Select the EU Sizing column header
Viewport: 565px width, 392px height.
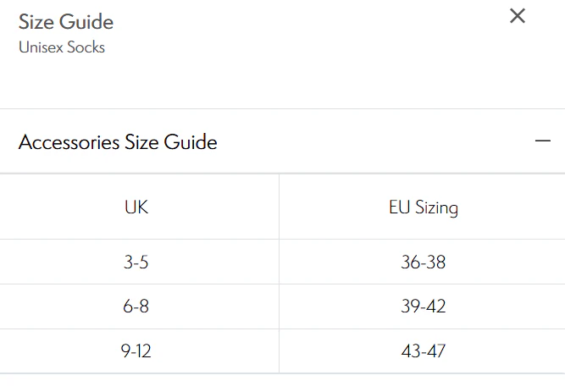click(424, 208)
